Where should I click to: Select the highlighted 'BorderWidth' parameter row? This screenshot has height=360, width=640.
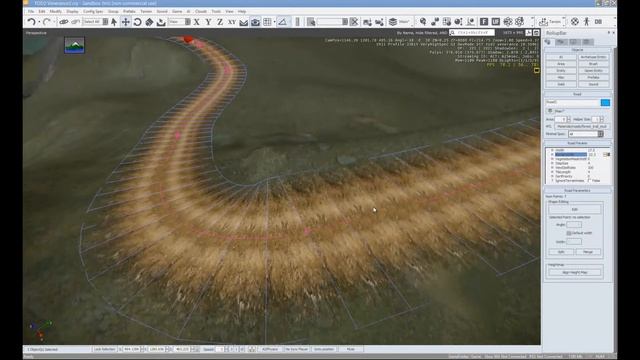571,155
